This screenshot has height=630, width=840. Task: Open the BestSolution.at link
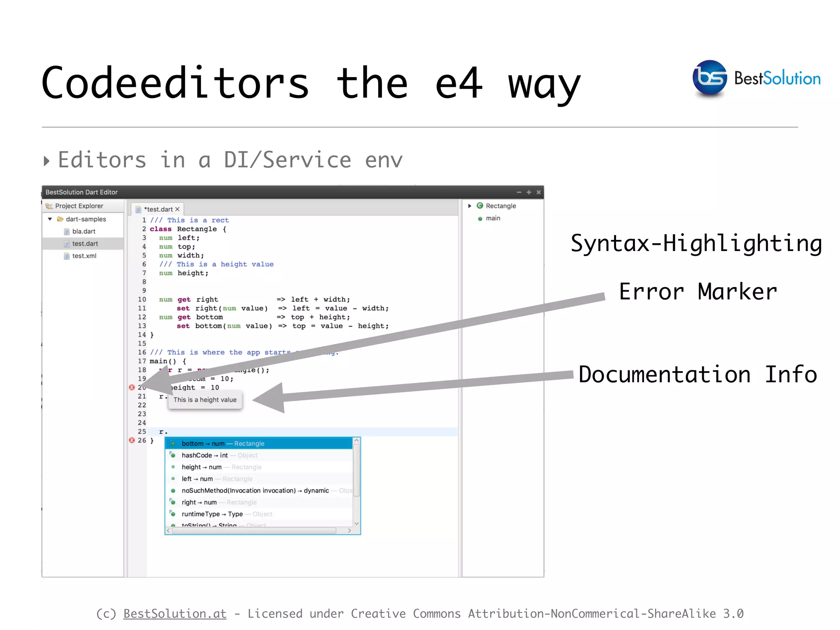click(175, 614)
